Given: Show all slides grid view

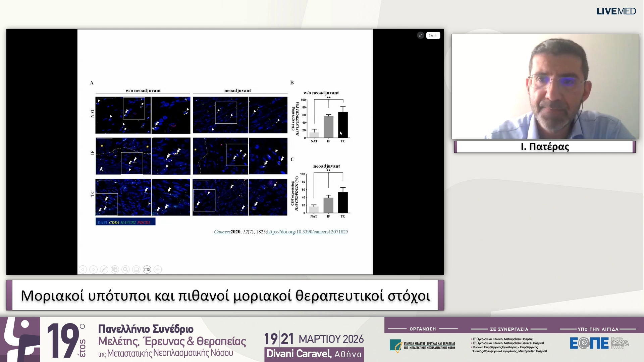Looking at the screenshot, I should pyautogui.click(x=115, y=269).
